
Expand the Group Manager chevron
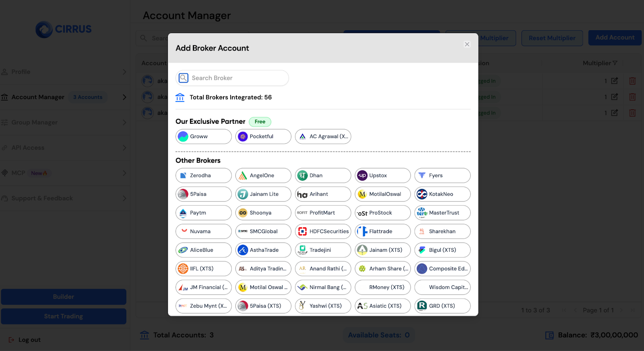pos(124,123)
